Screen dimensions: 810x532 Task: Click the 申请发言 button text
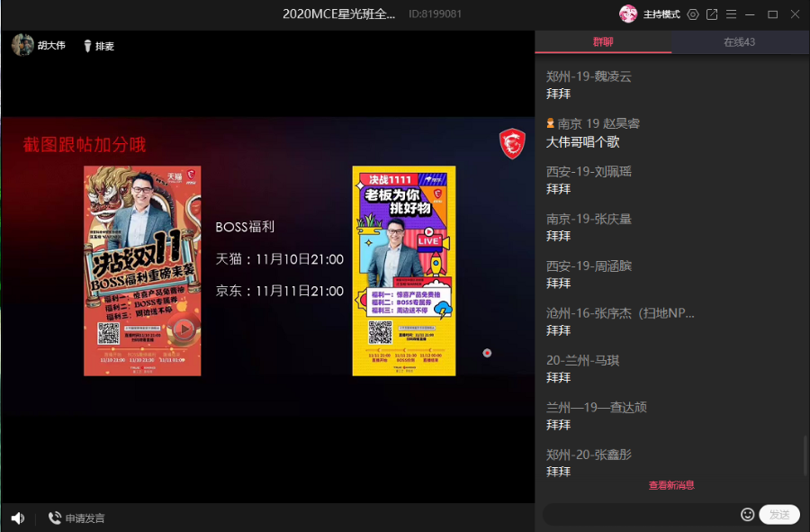85,518
